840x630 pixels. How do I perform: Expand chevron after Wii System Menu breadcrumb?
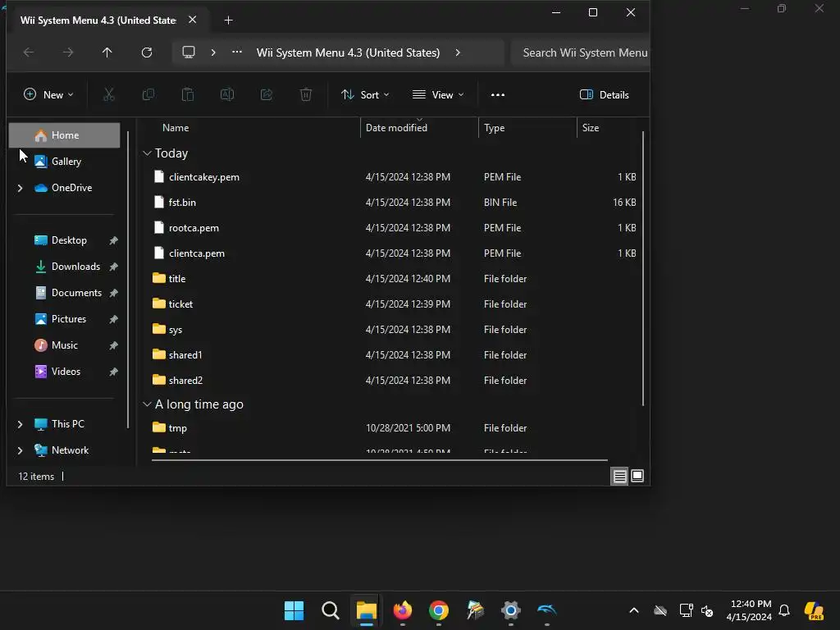458,52
